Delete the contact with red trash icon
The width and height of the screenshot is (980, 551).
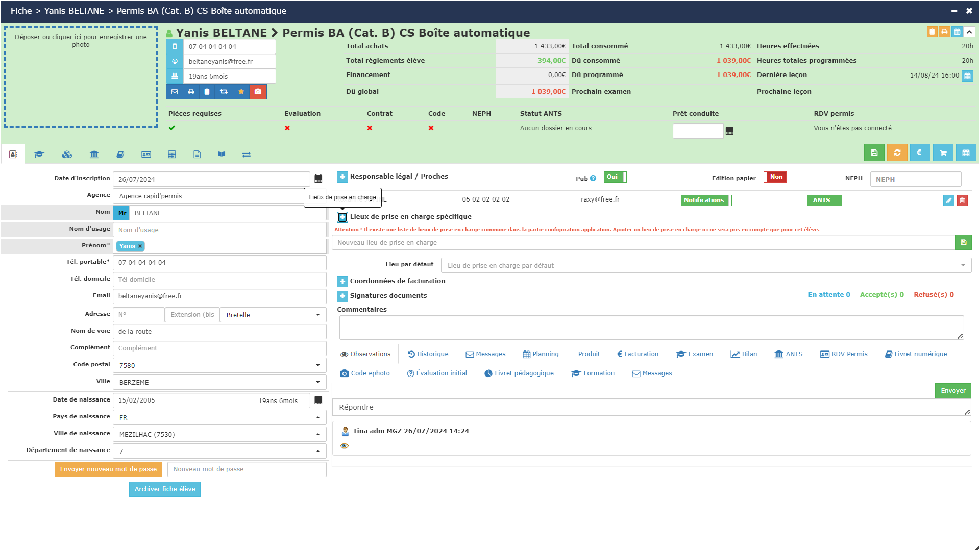point(962,201)
